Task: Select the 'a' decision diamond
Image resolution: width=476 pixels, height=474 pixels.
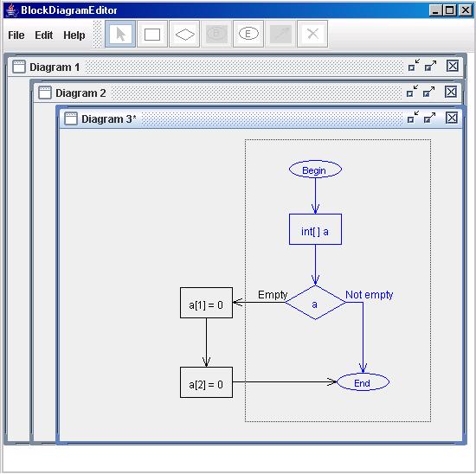Action: (315, 302)
